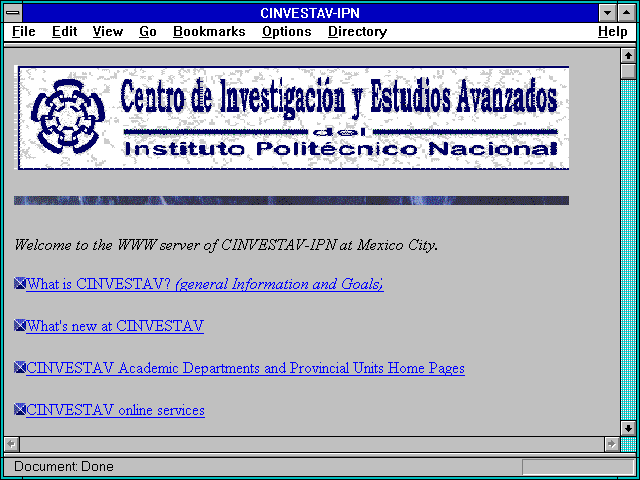Click bullet icon beside What's new at CINVESTAV

(x=20, y=325)
